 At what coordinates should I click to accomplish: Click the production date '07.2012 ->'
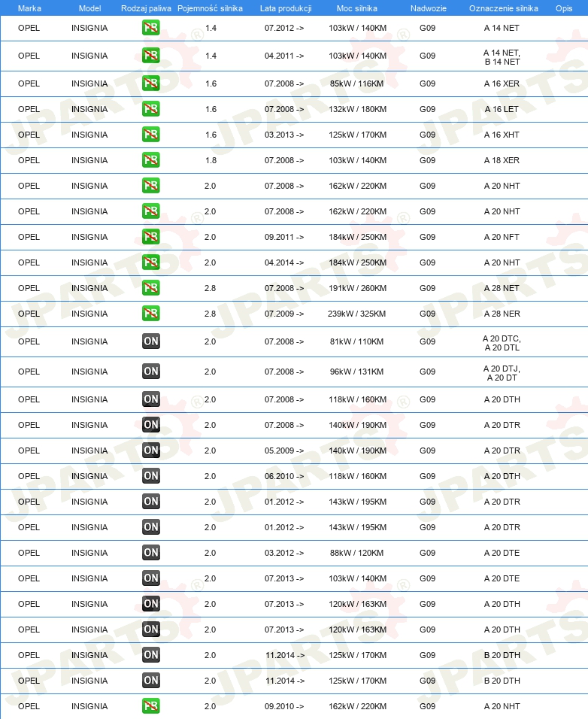coord(284,29)
